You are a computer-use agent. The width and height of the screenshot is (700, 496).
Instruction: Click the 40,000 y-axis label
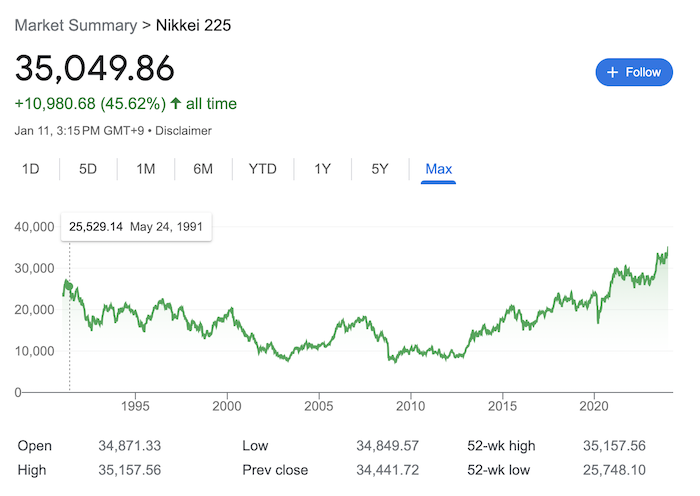[x=33, y=227]
